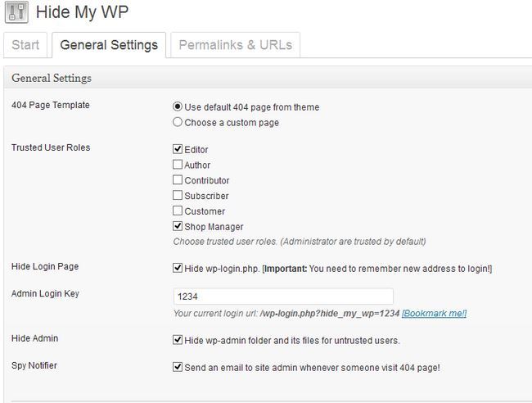Open the Permalinks & URLs tab
532x403 pixels.
(x=235, y=45)
